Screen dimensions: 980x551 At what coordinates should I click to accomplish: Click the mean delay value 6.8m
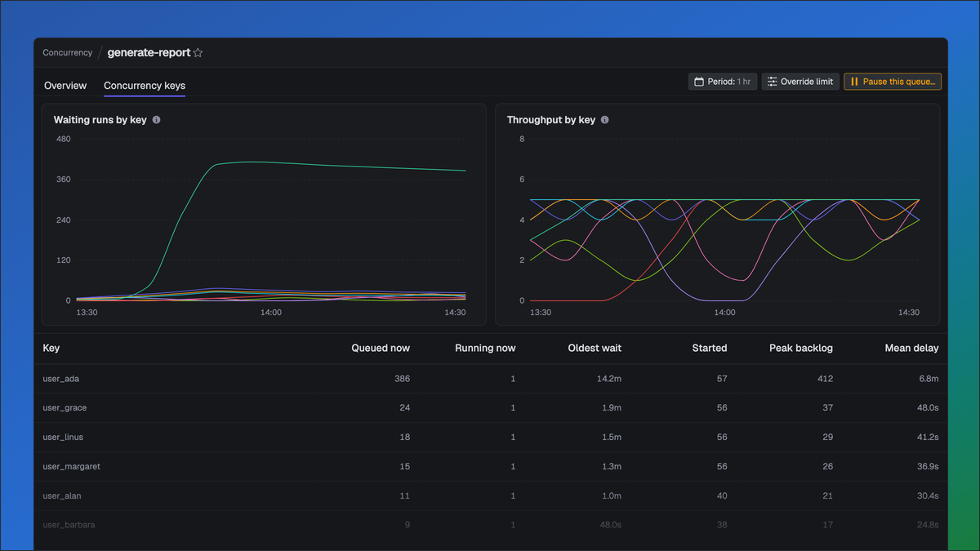point(929,379)
